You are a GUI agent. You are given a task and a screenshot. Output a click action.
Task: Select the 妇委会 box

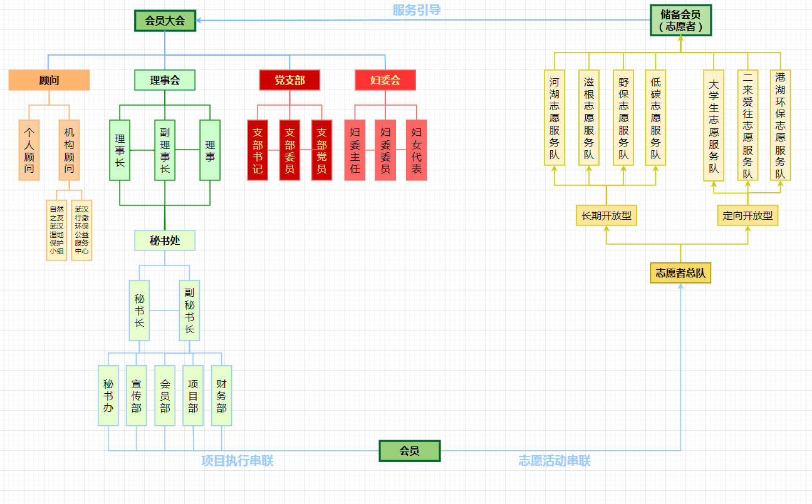click(385, 80)
